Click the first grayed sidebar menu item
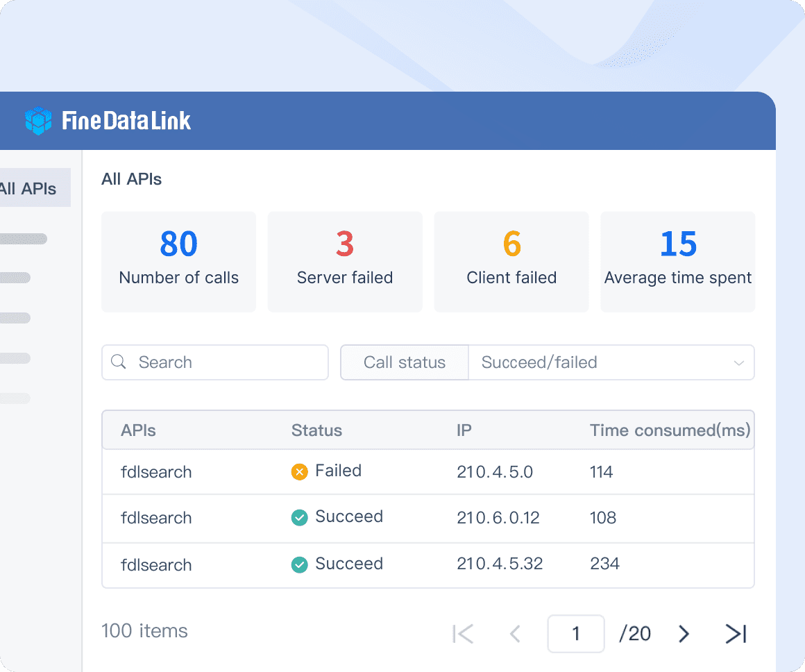The width and height of the screenshot is (805, 672). (24, 238)
